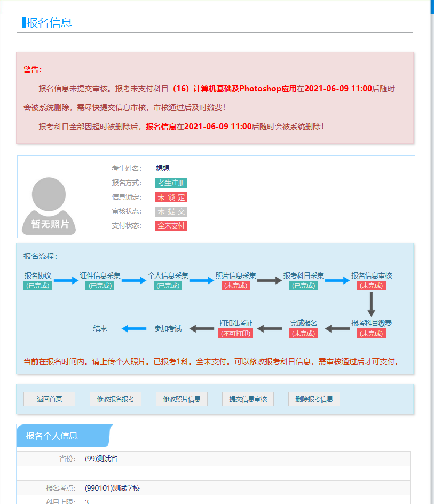The height and width of the screenshot is (504, 434).
Task: Go to the 个人信息采集 step
Action: (168, 275)
